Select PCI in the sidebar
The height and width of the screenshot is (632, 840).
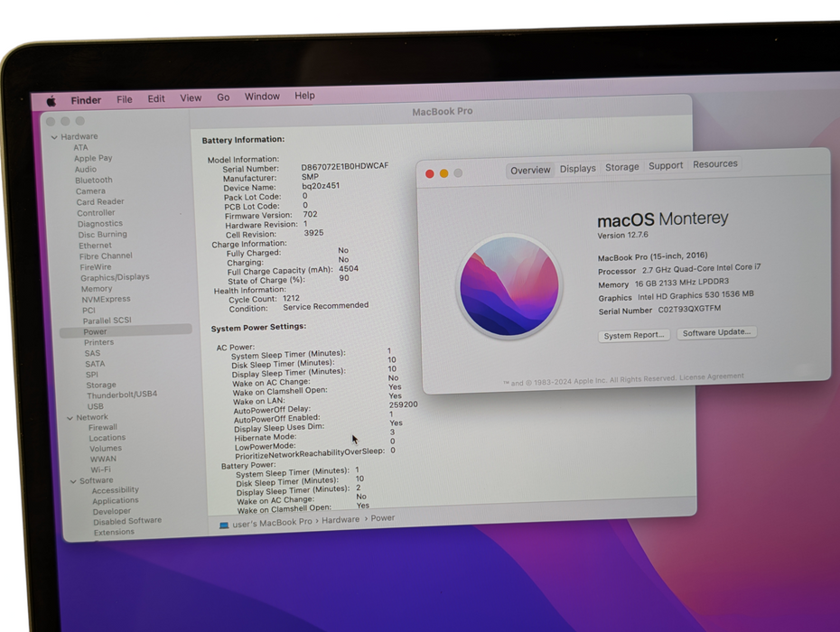(89, 310)
